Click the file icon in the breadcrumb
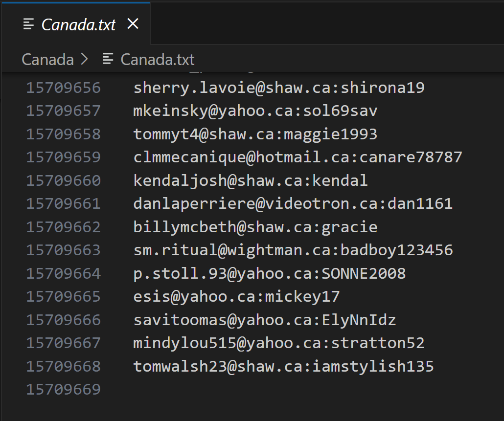This screenshot has width=504, height=421. (x=108, y=60)
